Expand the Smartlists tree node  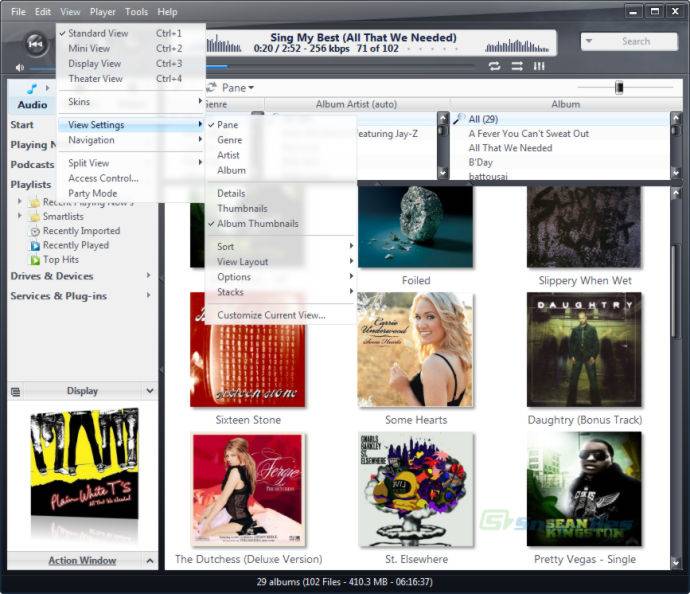coord(19,216)
